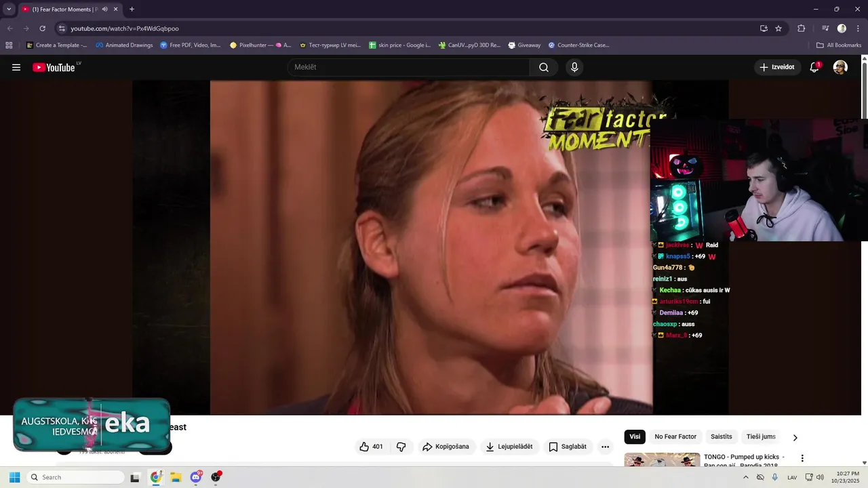Open the TONGO Pumped up kicks thumbnail
868x488 pixels.
click(662, 460)
